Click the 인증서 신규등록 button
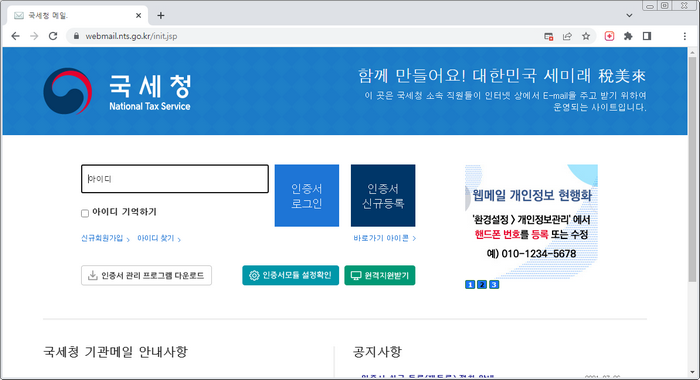Image resolution: width=700 pixels, height=380 pixels. coord(383,196)
